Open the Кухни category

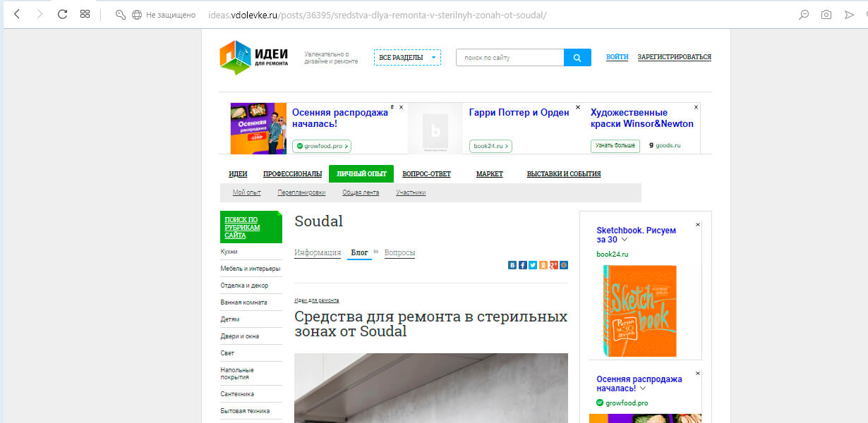(x=229, y=252)
